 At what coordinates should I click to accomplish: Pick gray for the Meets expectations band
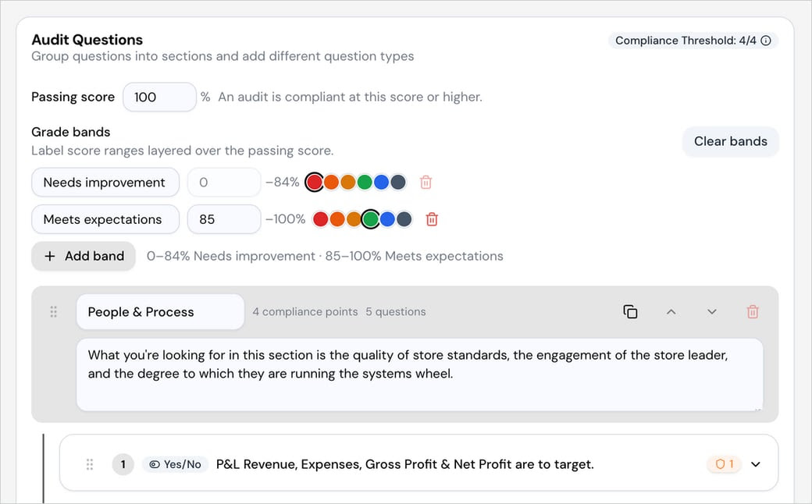click(404, 219)
